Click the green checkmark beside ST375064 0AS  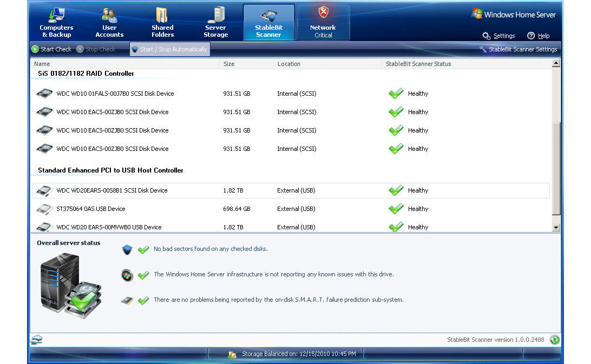click(x=396, y=209)
